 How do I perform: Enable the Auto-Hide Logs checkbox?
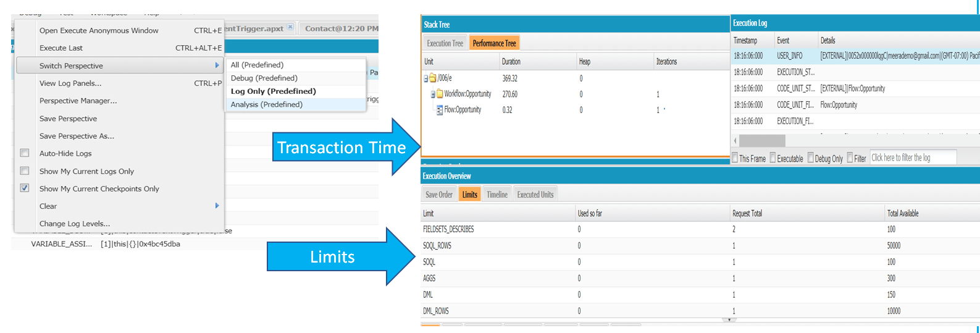pos(25,153)
